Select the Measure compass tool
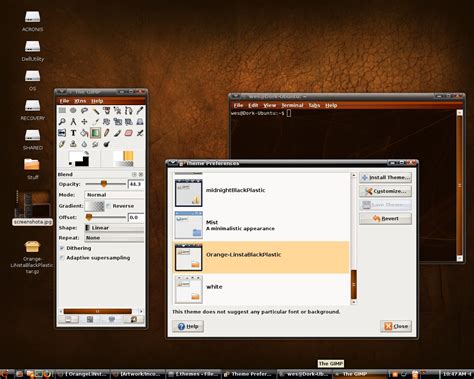Image resolution: width=474 pixels, height=379 pixels. click(x=73, y=122)
